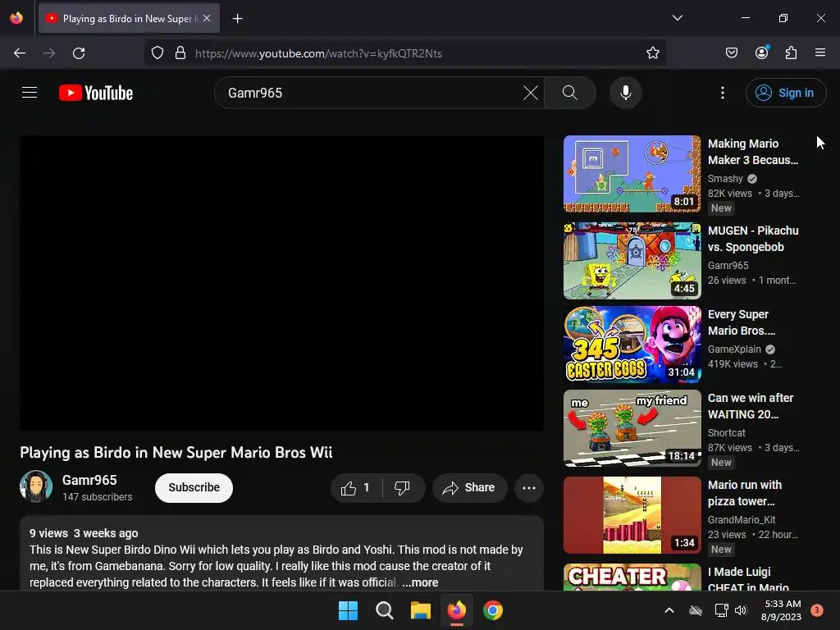Click the URL address bar
This screenshot has height=630, width=840.
(x=405, y=53)
